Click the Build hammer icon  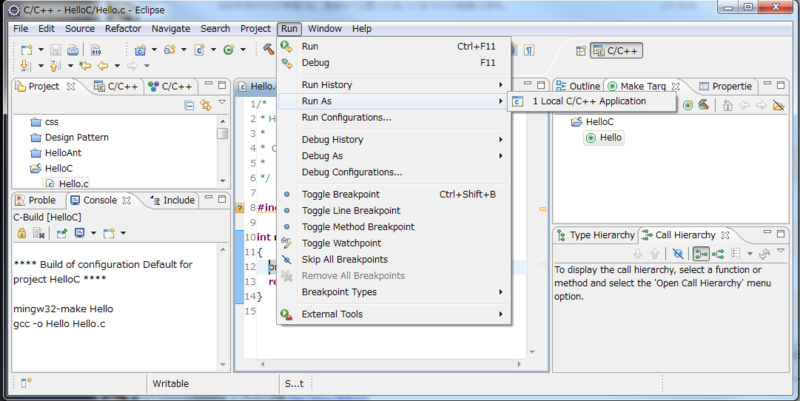[x=268, y=49]
